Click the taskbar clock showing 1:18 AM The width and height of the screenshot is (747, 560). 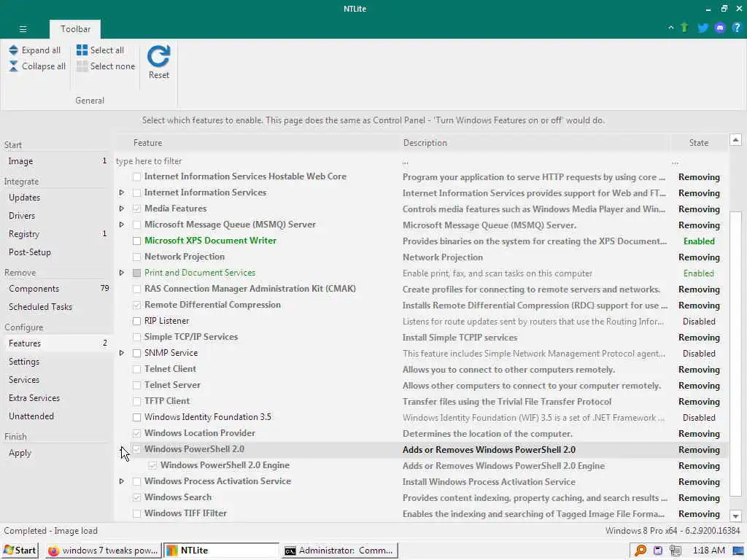pyautogui.click(x=708, y=551)
